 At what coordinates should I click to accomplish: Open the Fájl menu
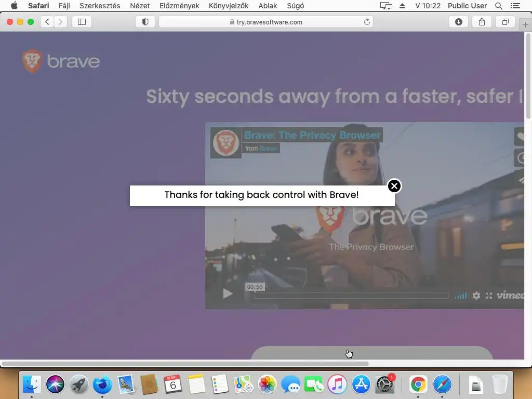tap(64, 6)
